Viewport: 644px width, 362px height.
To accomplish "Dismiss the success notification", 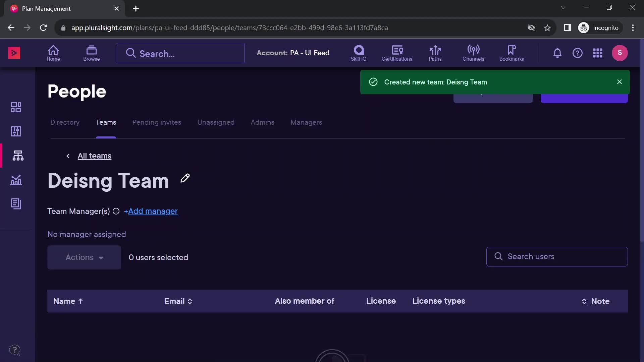I will [x=620, y=82].
